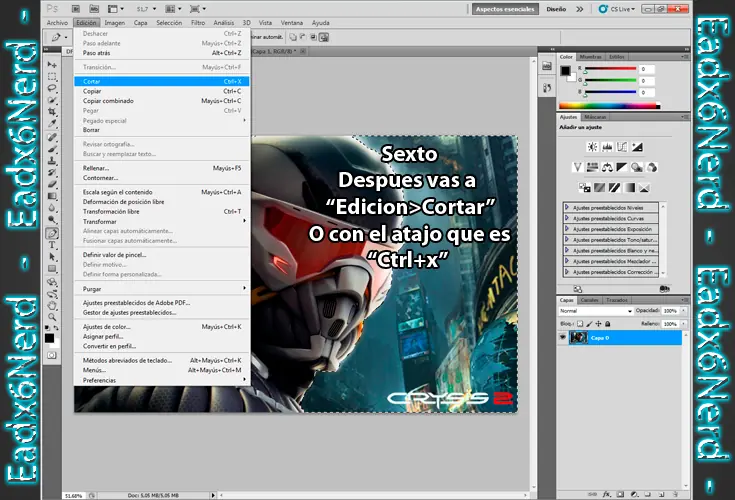Choose Rellenar from the Edición menu
735x500 pixels.
[162, 168]
